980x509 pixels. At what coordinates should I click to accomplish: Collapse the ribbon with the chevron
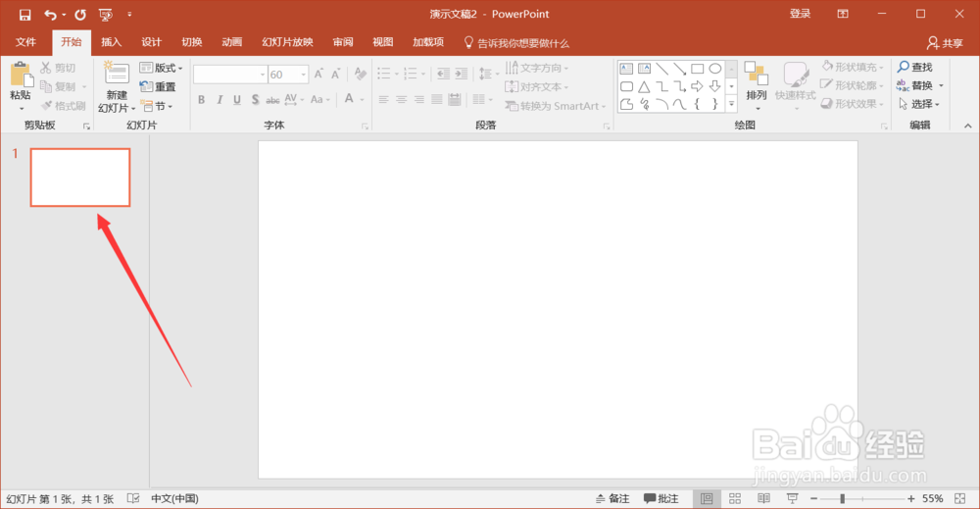click(968, 126)
